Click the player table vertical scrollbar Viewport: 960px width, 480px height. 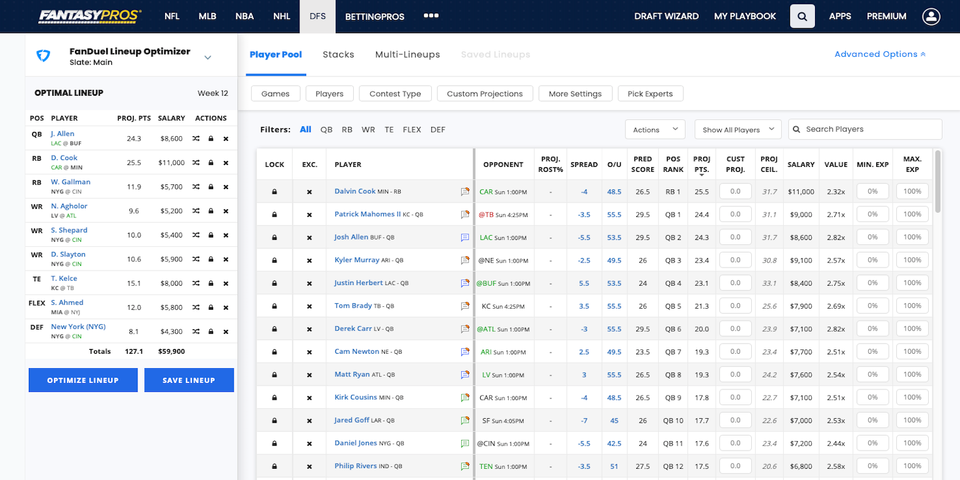pyautogui.click(x=938, y=182)
